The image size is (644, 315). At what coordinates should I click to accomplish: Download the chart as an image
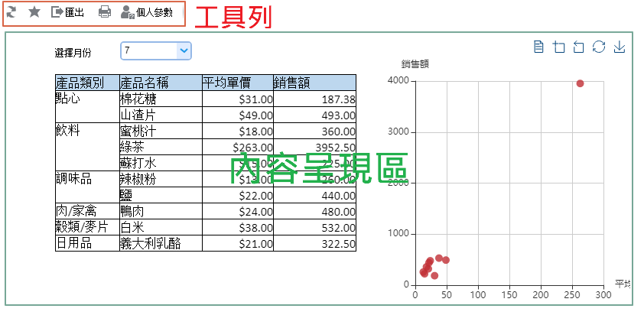620,47
